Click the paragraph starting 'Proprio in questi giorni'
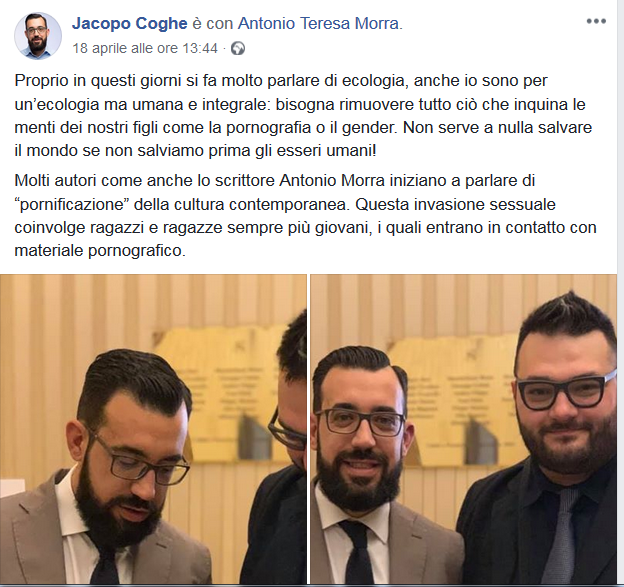 pos(304,116)
